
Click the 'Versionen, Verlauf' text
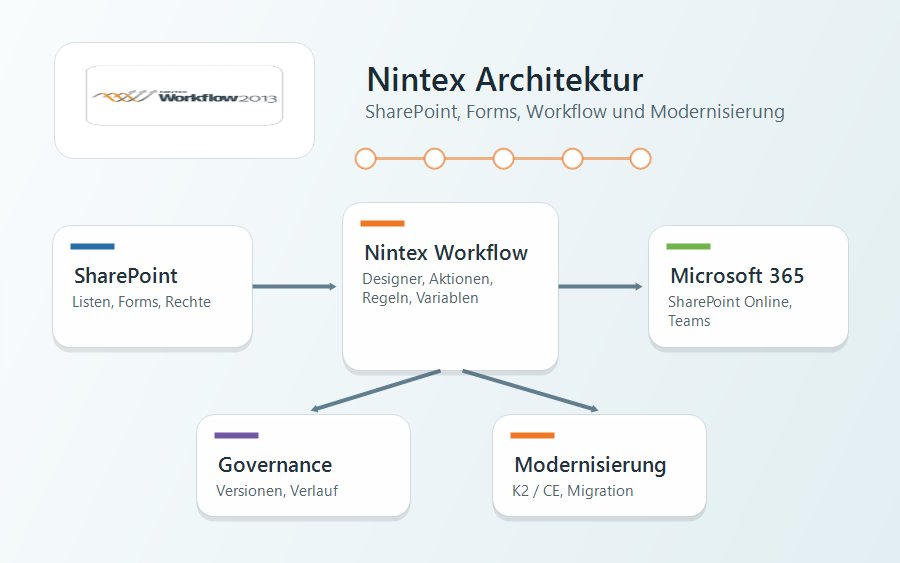[x=277, y=491]
